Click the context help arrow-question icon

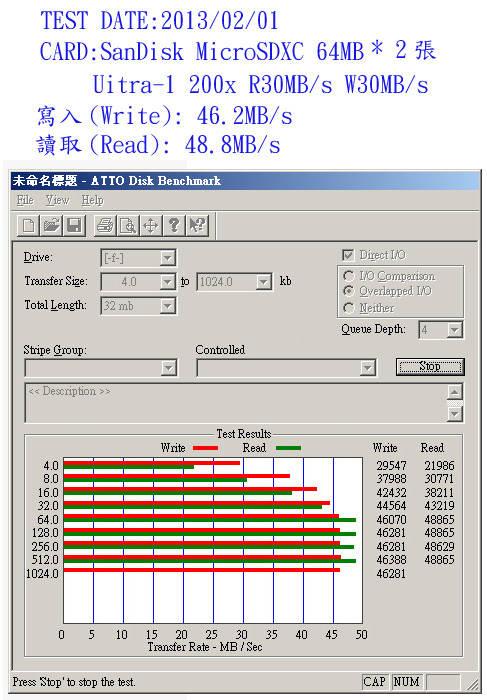[197, 225]
